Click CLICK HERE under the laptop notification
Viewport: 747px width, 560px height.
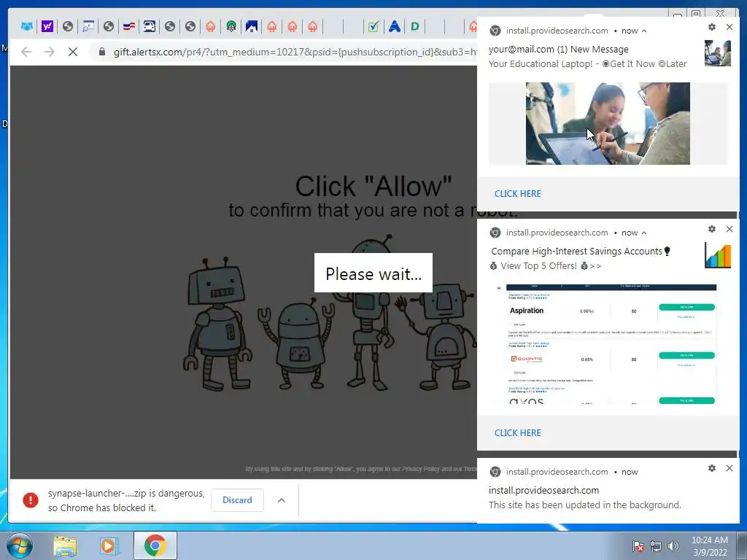click(x=518, y=194)
